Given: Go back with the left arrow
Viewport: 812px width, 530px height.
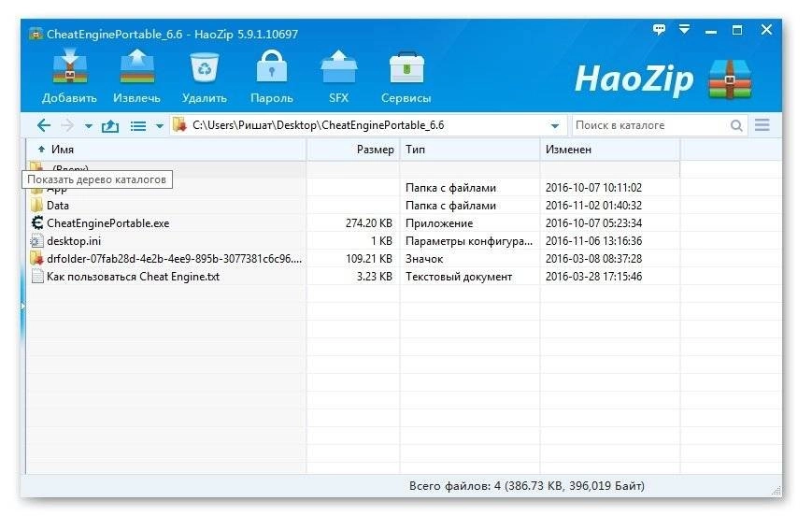Looking at the screenshot, I should pyautogui.click(x=44, y=125).
